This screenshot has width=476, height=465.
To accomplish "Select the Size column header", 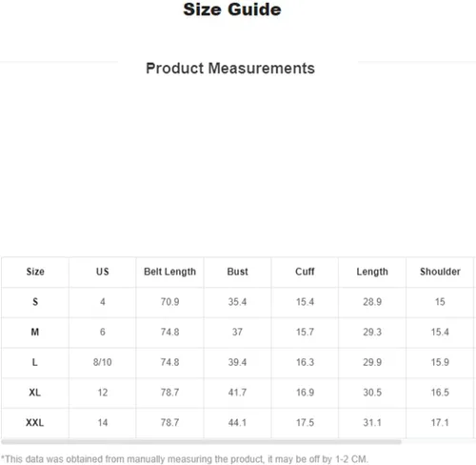I will click(35, 272).
